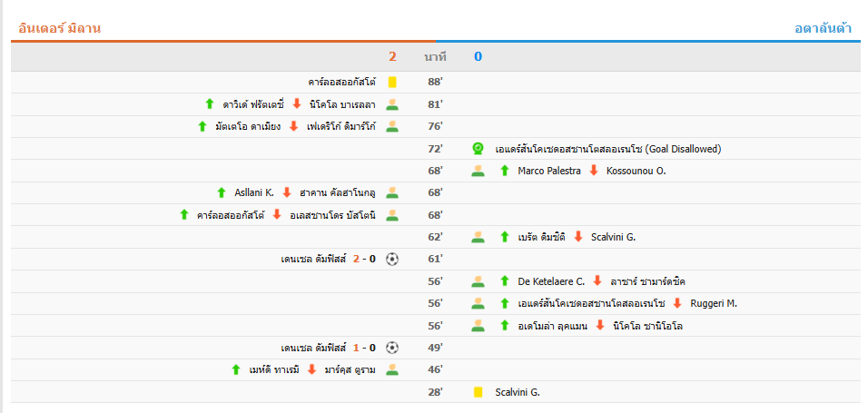The width and height of the screenshot is (868, 413).
Task: Click the substitution icon in the อเลสซานโดร บัสโตนิ row
Action: point(392,215)
